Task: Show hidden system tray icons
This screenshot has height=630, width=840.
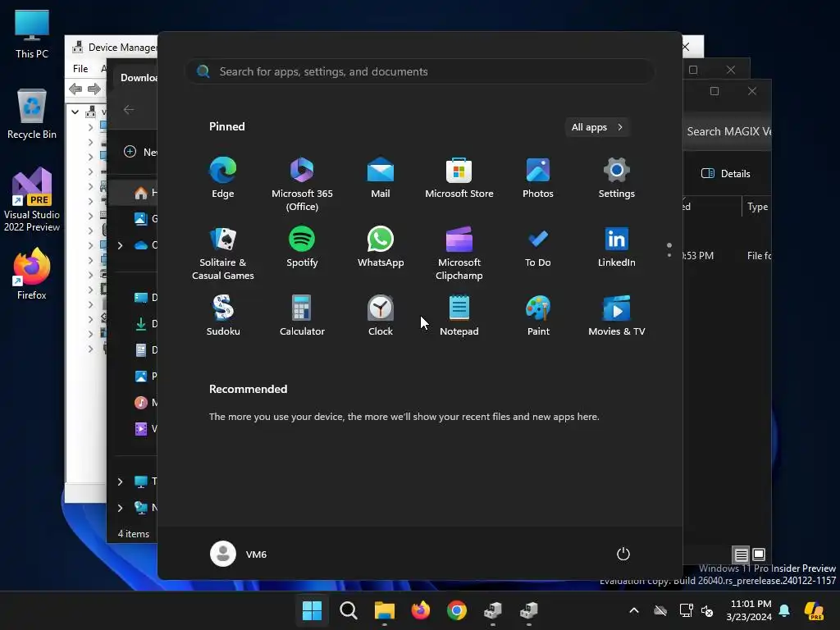Action: tap(634, 610)
